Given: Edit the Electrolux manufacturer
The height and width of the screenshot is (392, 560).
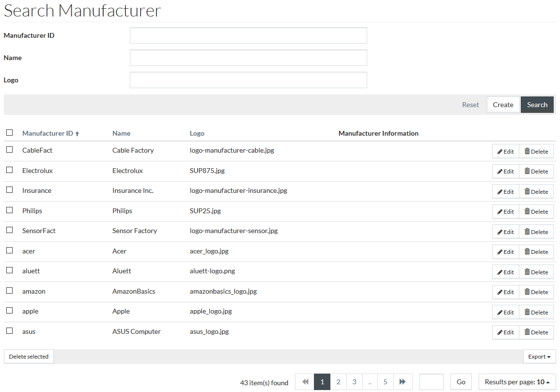Looking at the screenshot, I should click(x=505, y=172).
